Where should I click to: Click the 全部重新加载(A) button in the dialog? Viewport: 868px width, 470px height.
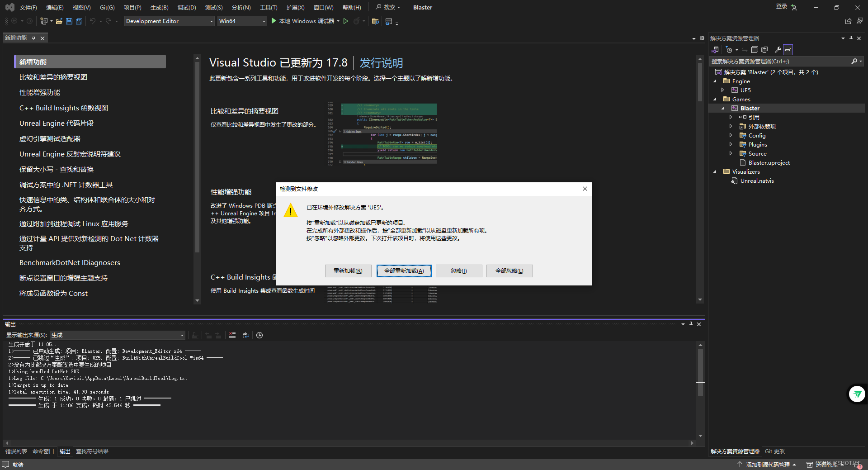point(404,271)
